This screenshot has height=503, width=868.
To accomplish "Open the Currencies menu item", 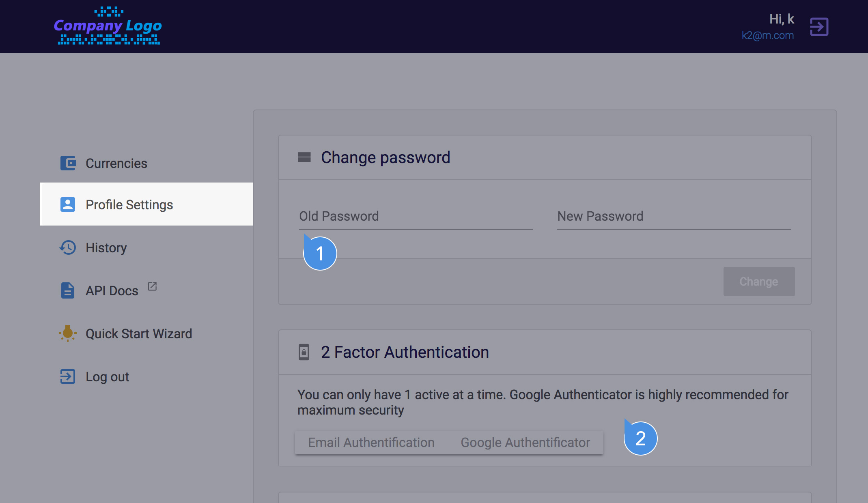I will coord(116,163).
